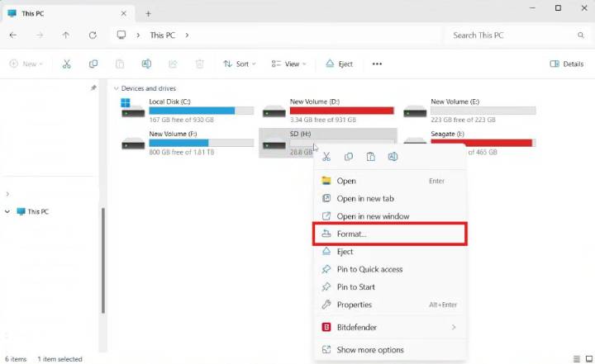Choose Eject in the context menu
Screen dimensions: 595x364
390,252
